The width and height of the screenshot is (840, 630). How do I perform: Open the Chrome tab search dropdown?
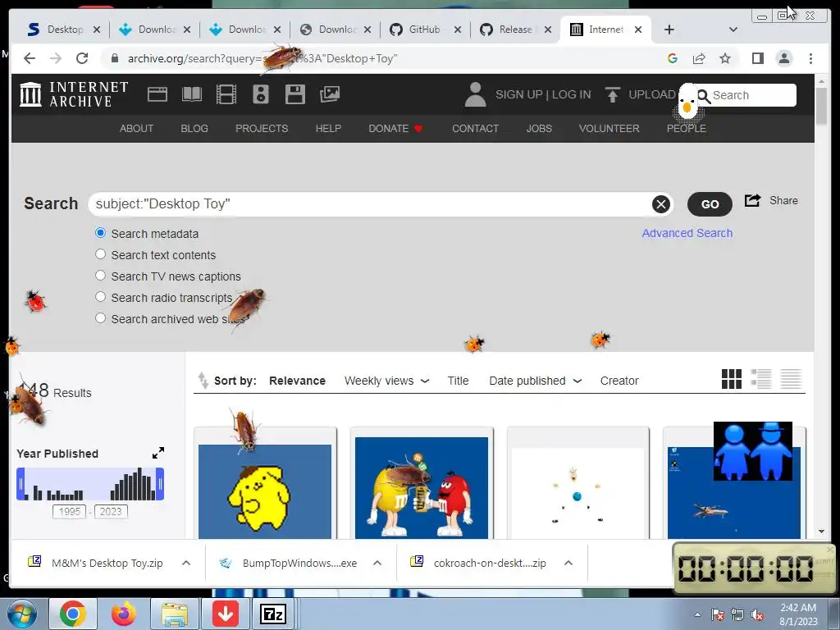point(733,30)
